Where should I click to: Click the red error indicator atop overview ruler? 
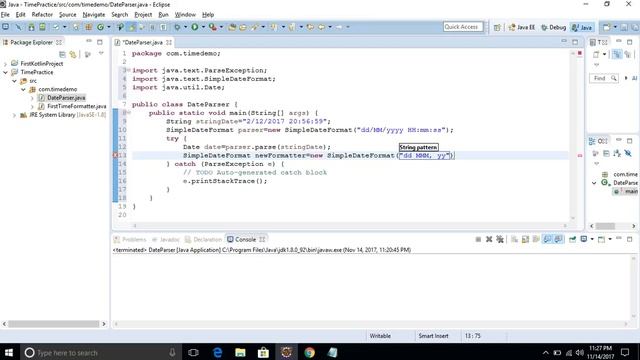(x=580, y=53)
